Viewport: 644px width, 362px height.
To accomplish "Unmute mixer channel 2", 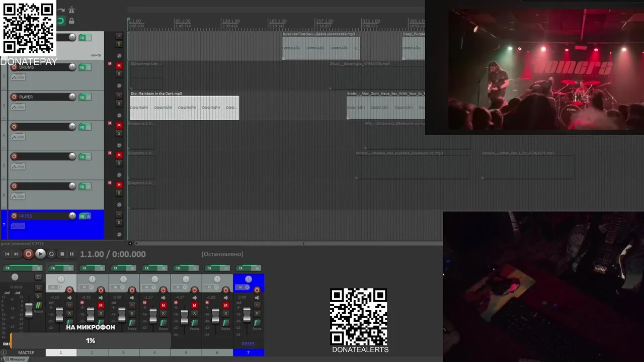I will 101,306.
